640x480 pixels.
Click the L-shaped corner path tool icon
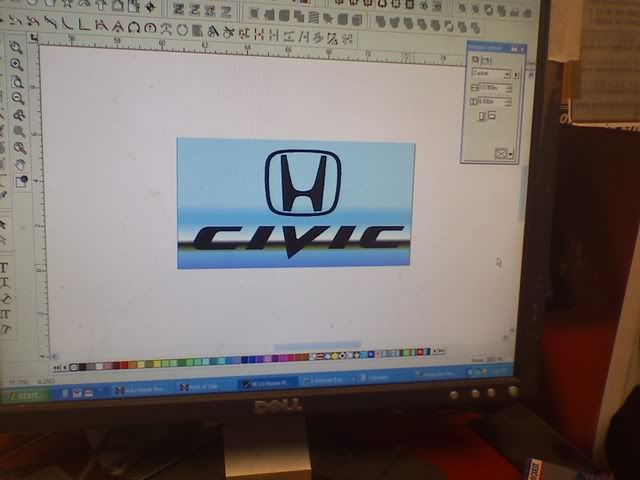tap(84, 24)
